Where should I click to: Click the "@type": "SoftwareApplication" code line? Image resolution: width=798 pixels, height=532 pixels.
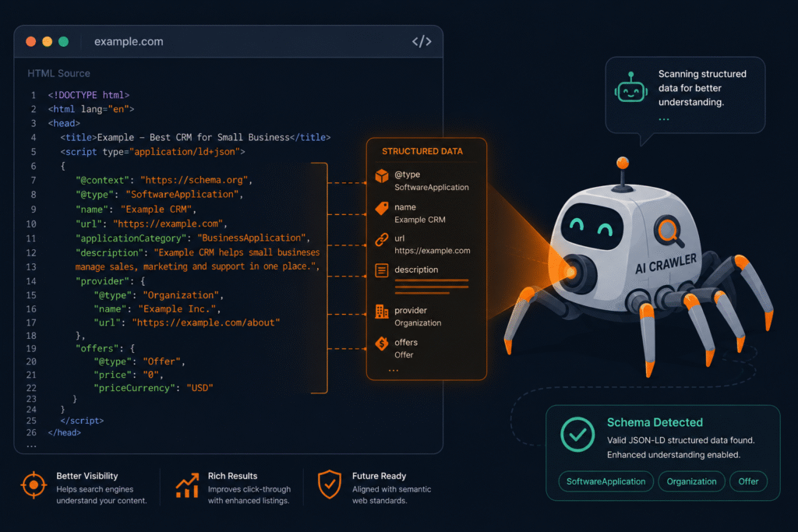(159, 194)
